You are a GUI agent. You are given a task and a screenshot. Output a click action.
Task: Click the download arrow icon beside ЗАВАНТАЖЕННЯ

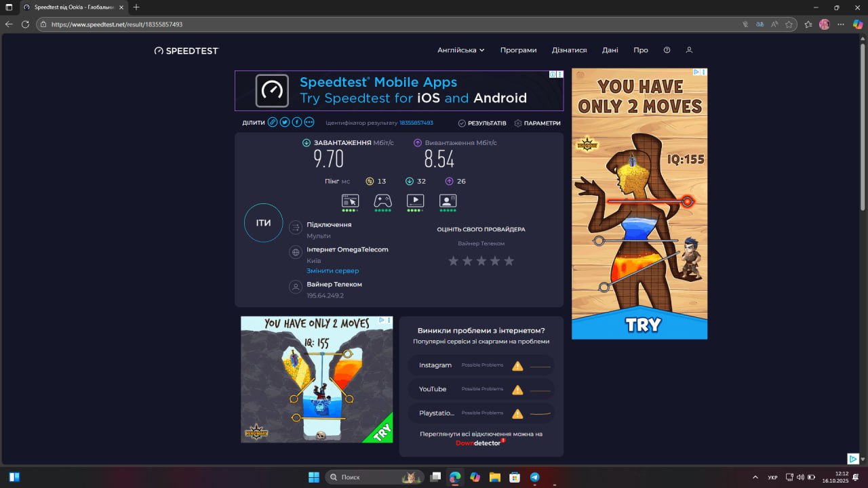click(x=307, y=143)
